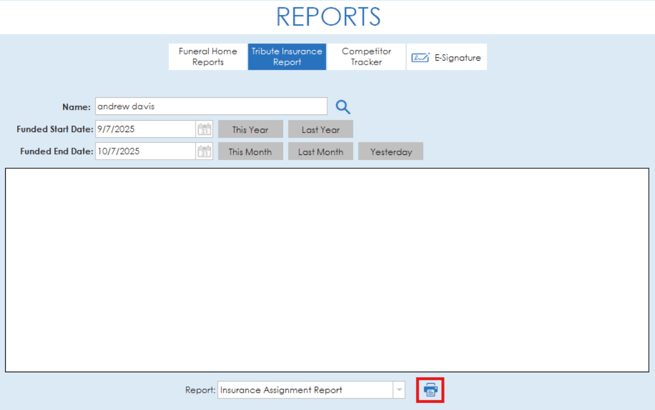655x410 pixels.
Task: Click the Insurance Assignment Report combo box text
Action: [304, 390]
